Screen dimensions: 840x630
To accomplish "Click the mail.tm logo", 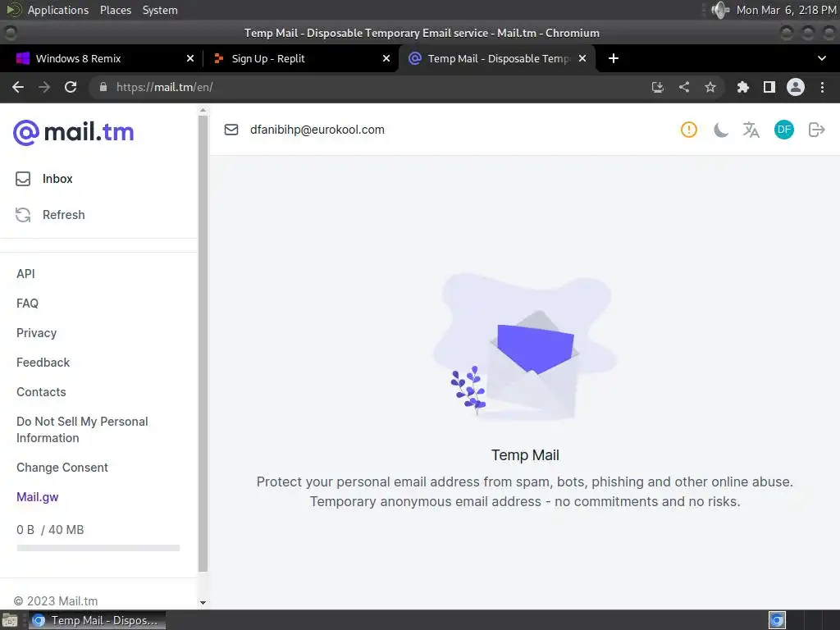I will (73, 132).
